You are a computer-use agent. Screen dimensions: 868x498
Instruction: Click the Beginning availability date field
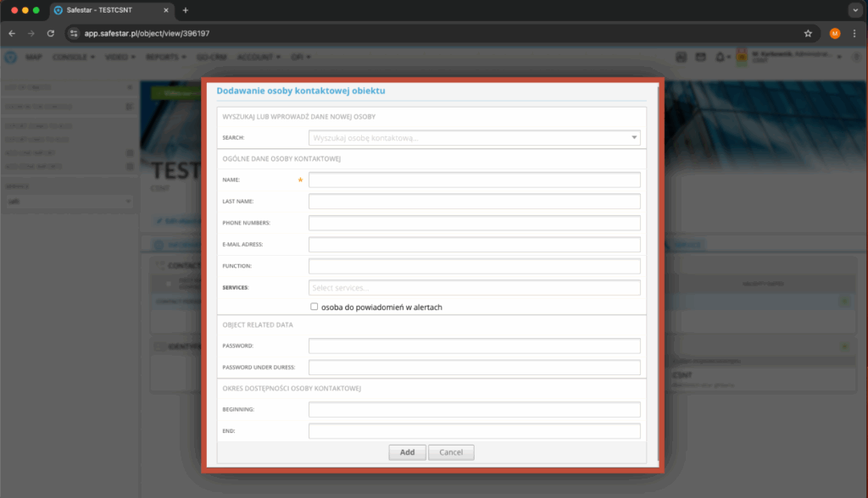474,410
